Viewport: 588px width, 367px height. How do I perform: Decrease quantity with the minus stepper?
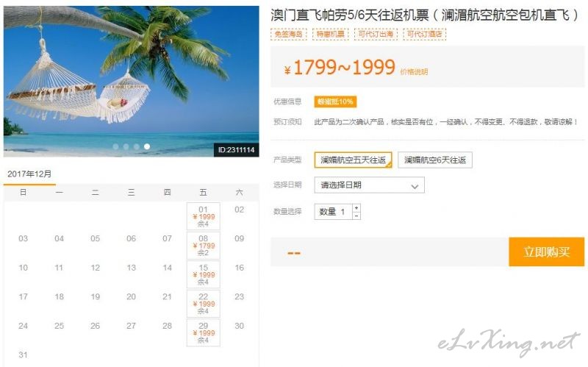[x=356, y=215]
